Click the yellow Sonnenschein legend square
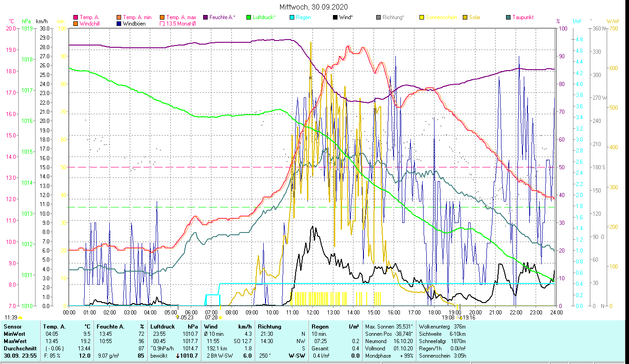This screenshot has width=629, height=364. pos(422,17)
